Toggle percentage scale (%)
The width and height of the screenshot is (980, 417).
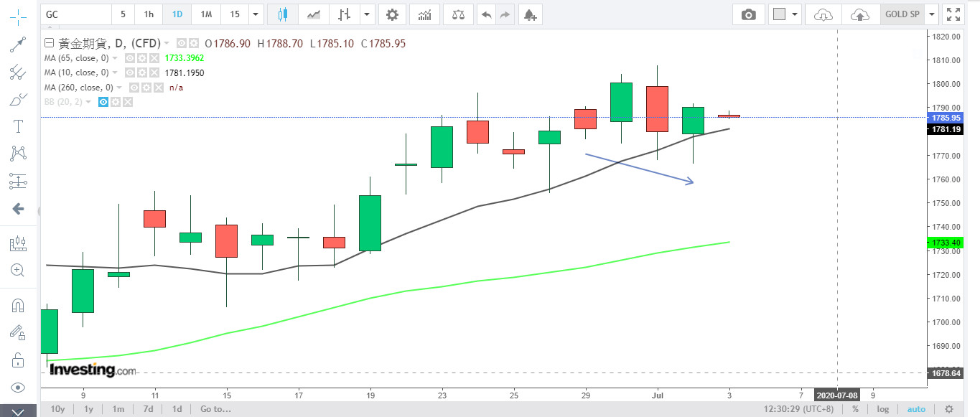(855, 409)
